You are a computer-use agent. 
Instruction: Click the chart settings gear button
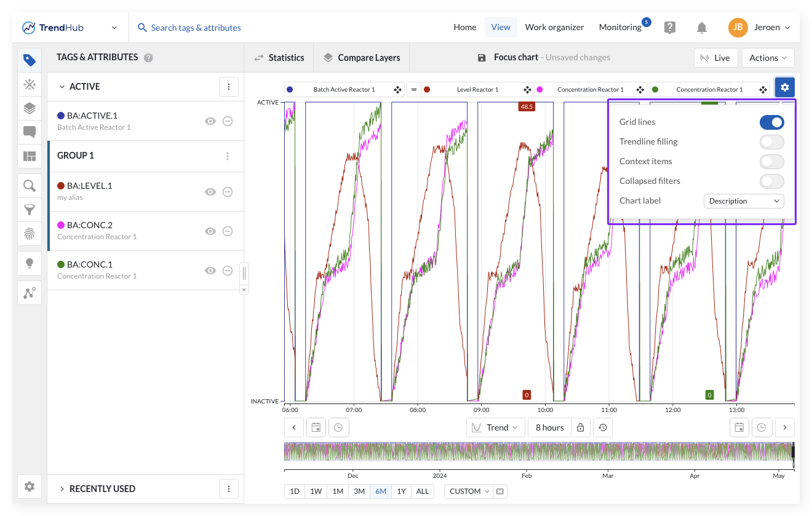pyautogui.click(x=784, y=87)
